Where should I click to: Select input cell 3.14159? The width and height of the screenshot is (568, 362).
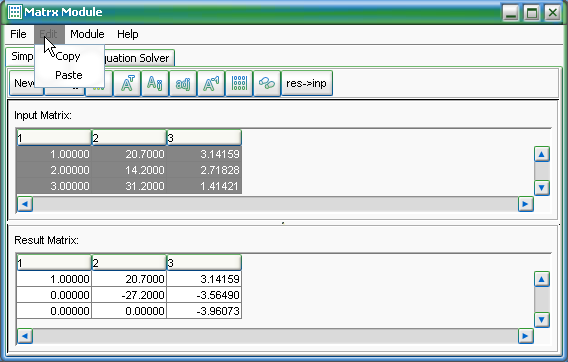pos(204,154)
